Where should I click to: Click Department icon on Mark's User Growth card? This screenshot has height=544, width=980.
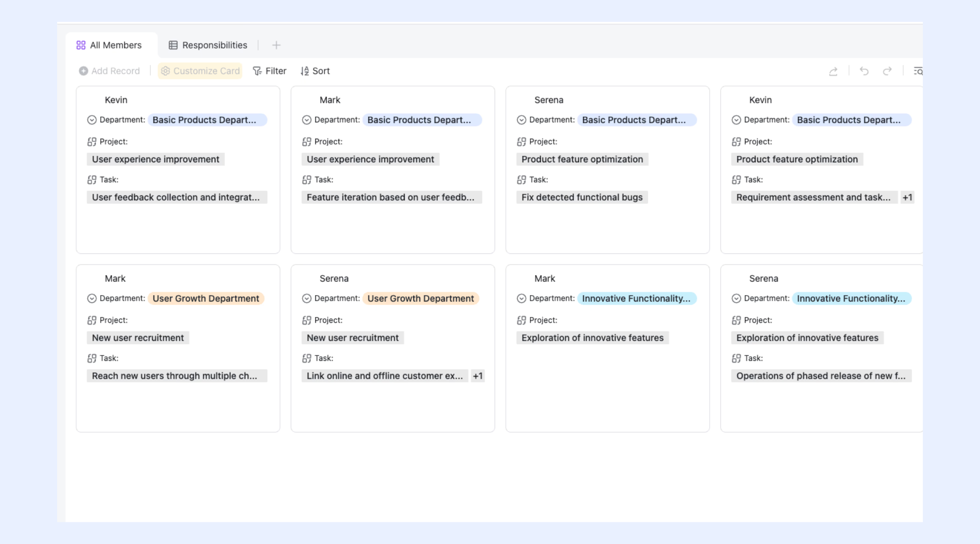point(92,299)
